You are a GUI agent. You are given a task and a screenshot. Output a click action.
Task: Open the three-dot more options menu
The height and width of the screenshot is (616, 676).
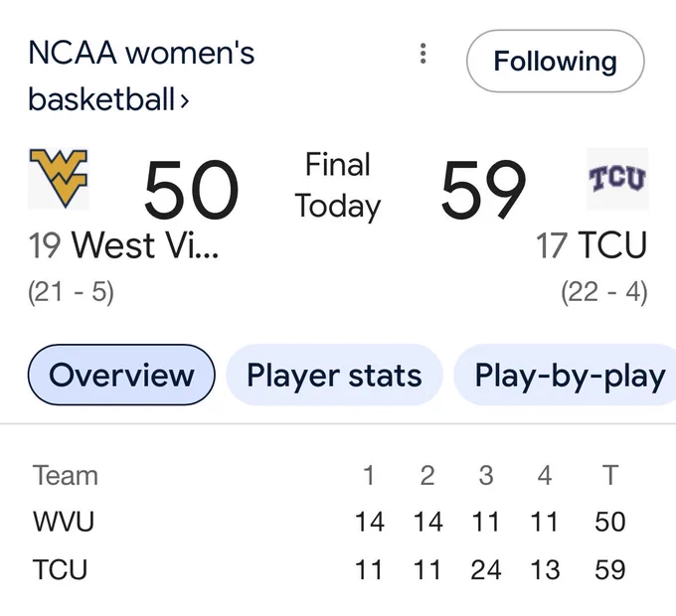[422, 54]
